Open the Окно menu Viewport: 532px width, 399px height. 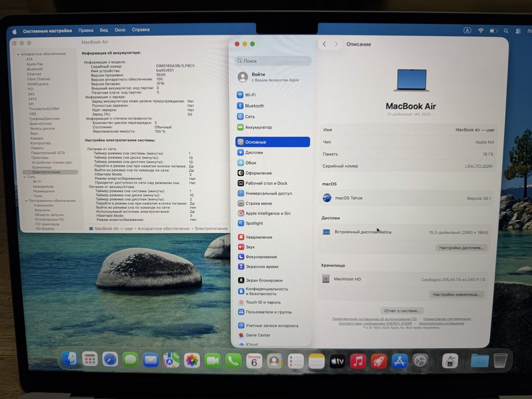pyautogui.click(x=120, y=30)
